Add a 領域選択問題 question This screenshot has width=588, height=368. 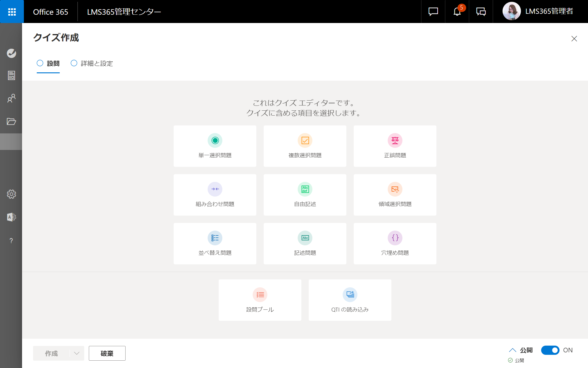(395, 195)
